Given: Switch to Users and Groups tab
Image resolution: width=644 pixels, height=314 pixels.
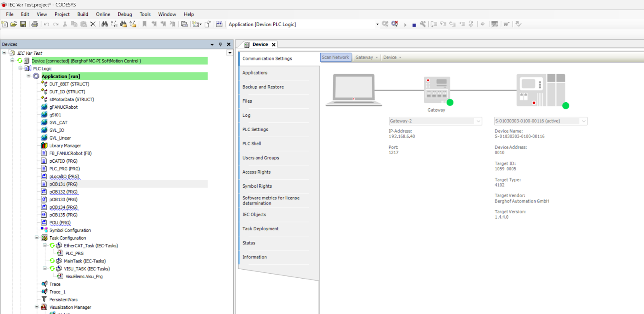Looking at the screenshot, I should pos(261,158).
